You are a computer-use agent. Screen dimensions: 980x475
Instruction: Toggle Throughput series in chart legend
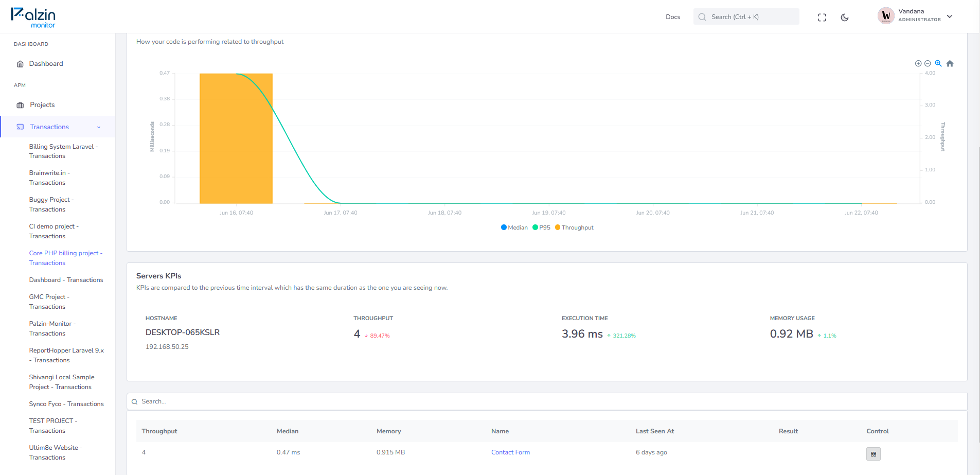(x=574, y=227)
